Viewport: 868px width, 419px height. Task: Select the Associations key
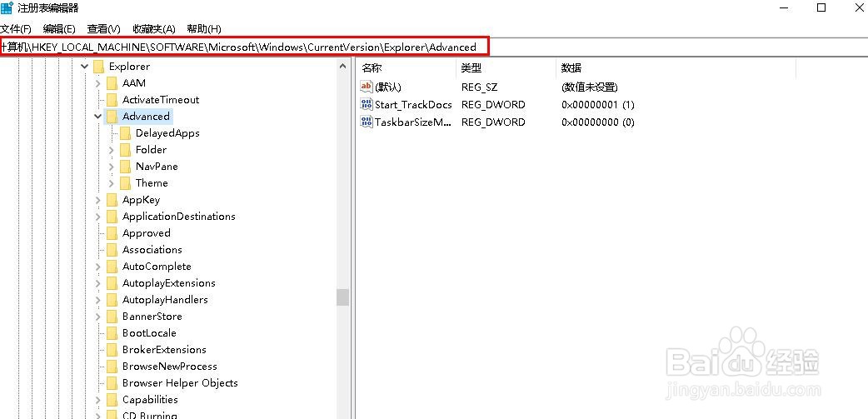[x=152, y=250]
